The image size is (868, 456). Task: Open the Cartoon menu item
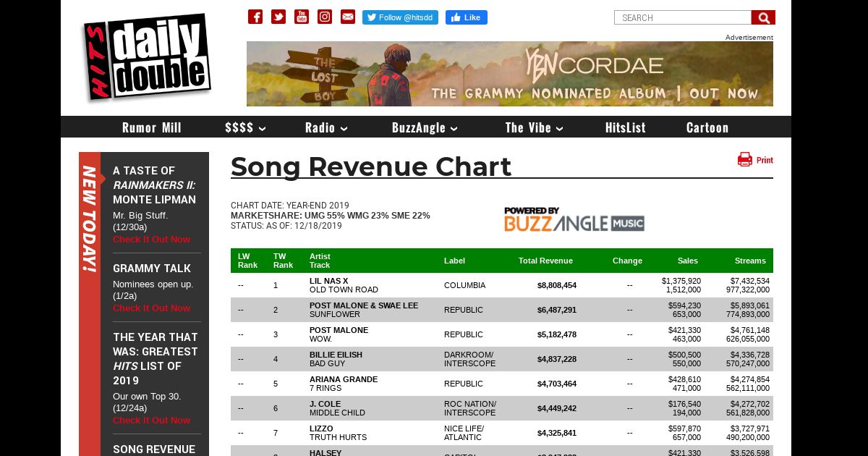(x=707, y=127)
